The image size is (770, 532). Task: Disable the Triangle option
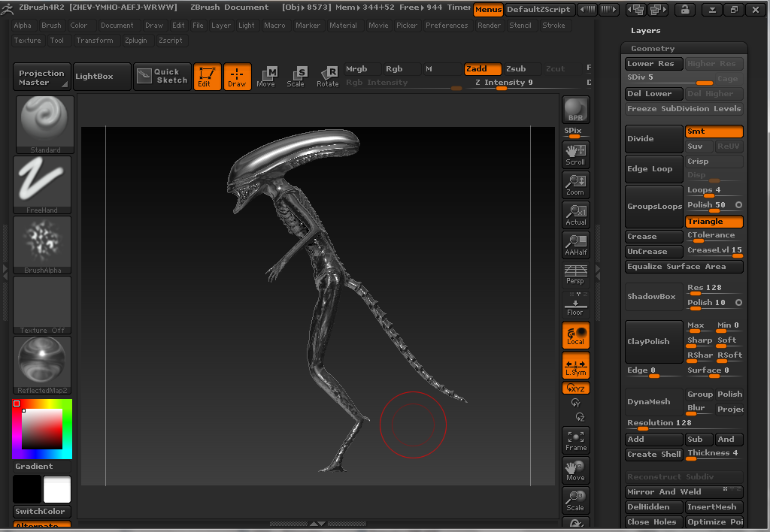pyautogui.click(x=714, y=222)
